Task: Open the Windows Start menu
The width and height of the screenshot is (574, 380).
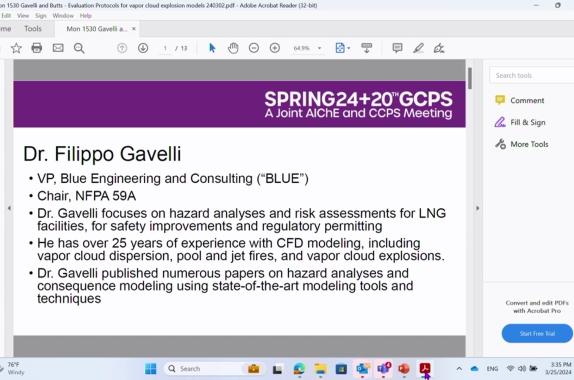Action: coord(150,369)
